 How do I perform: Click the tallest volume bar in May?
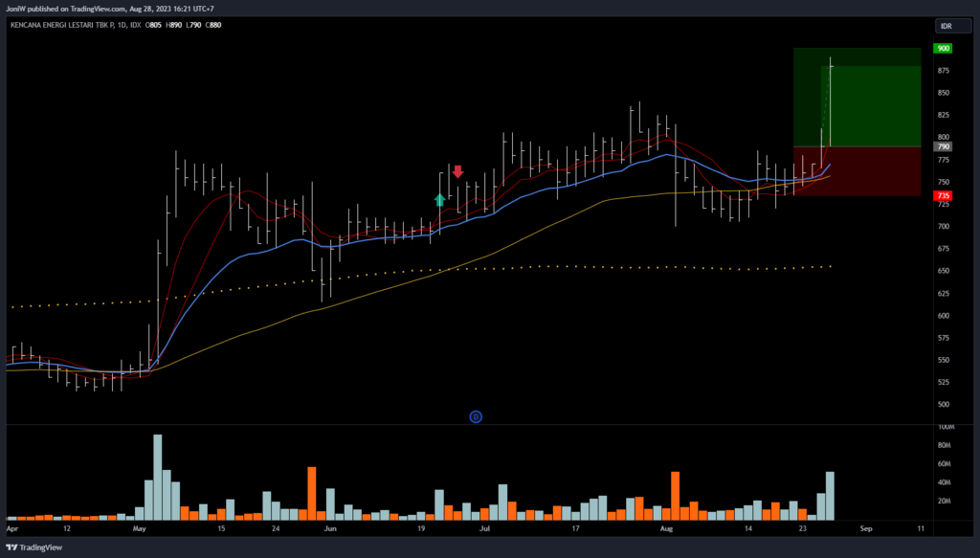click(x=158, y=477)
